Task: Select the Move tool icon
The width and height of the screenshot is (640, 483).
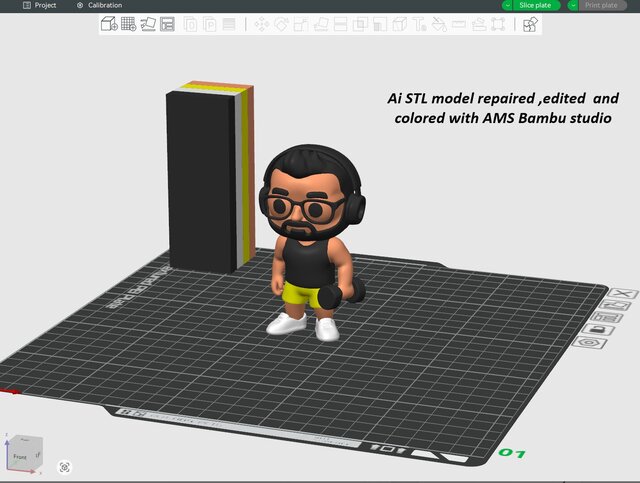Action: coord(262,24)
